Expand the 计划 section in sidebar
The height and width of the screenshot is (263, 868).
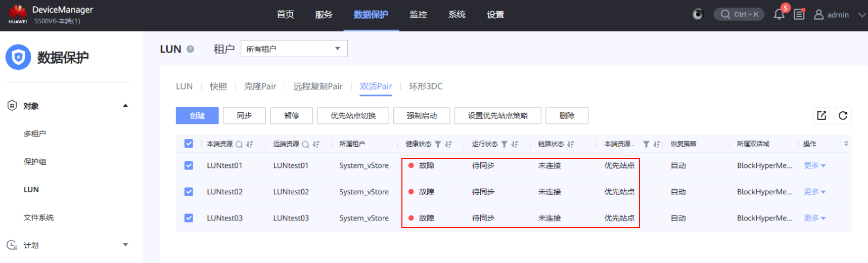point(125,245)
